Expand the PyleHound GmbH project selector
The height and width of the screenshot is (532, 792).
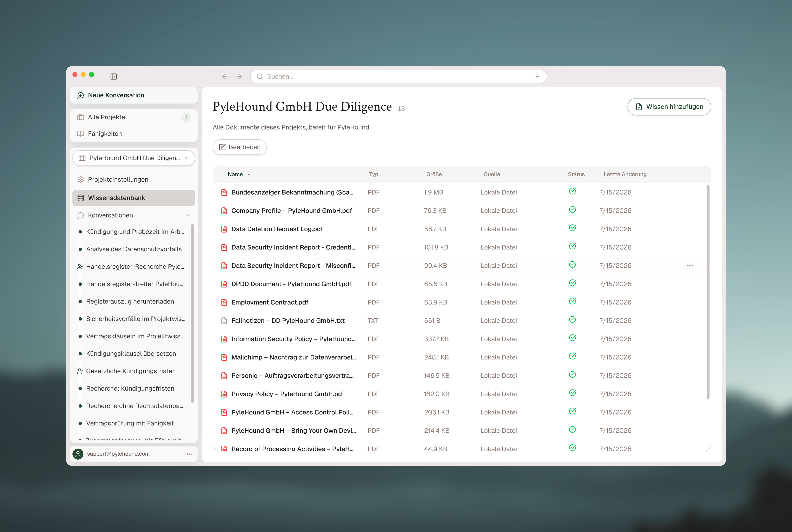click(134, 158)
